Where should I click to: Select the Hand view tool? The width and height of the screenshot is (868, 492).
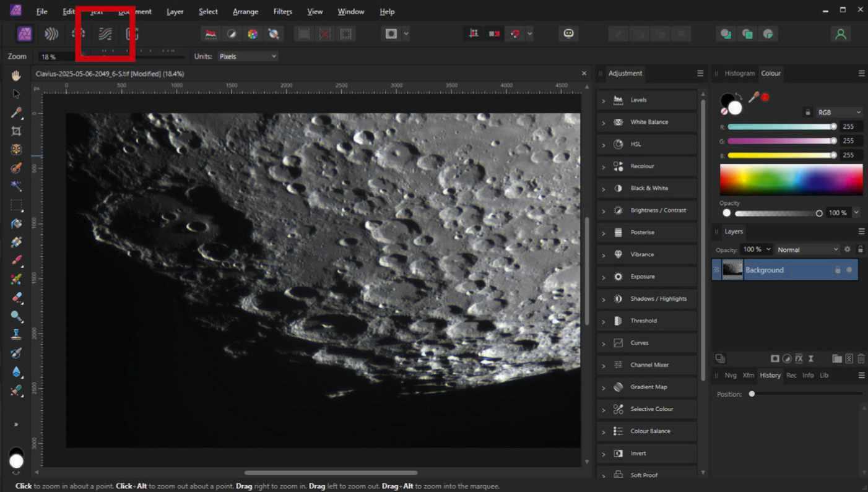(x=16, y=76)
